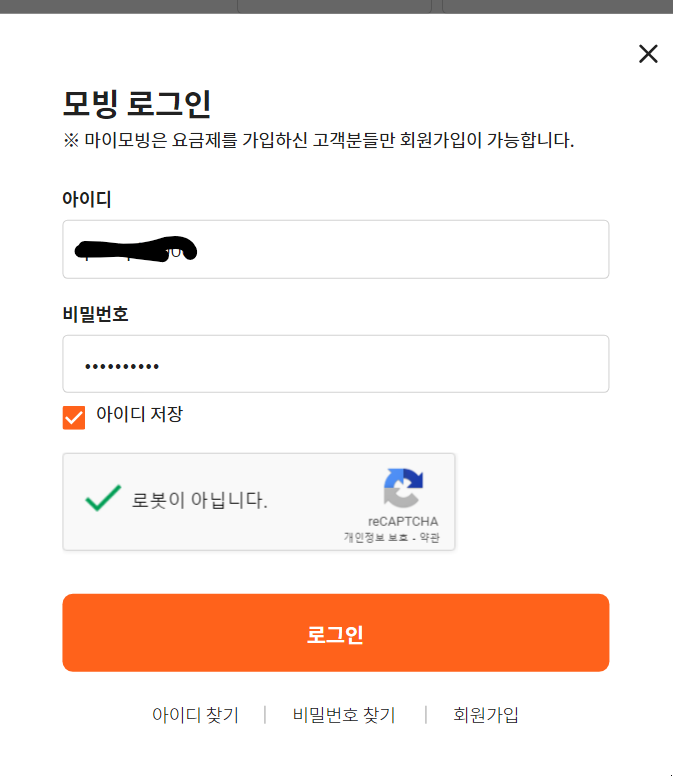Focus the 비밀번호 password field
Viewport: 673px width, 776px height.
[x=336, y=364]
